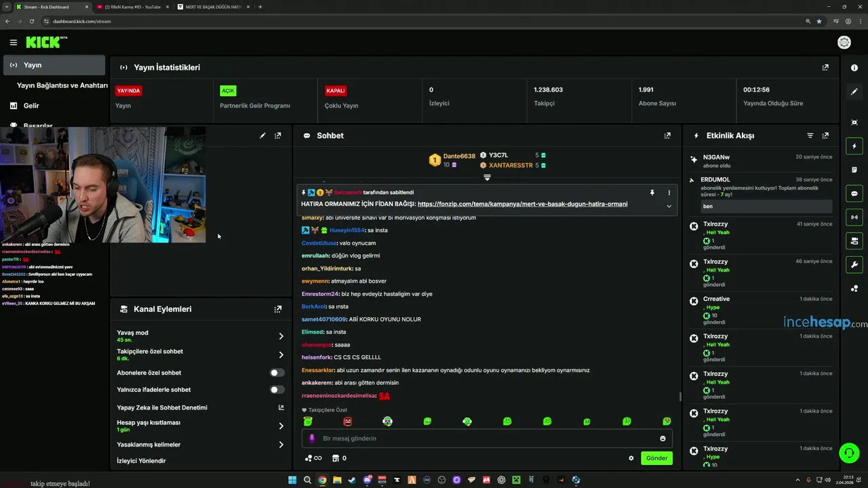The image size is (868, 488).
Task: Click the microphone icon in message box
Action: (x=312, y=439)
